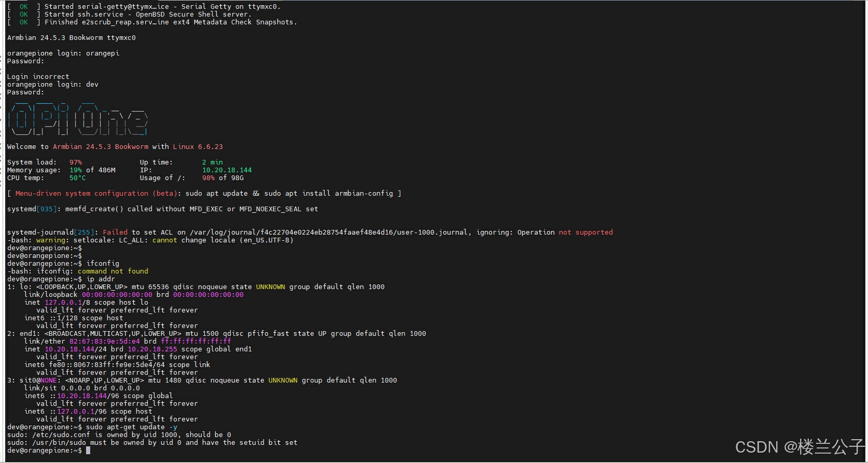This screenshot has height=463, width=868.
Task: Click the '1: lo:' interface header
Action: pos(20,287)
